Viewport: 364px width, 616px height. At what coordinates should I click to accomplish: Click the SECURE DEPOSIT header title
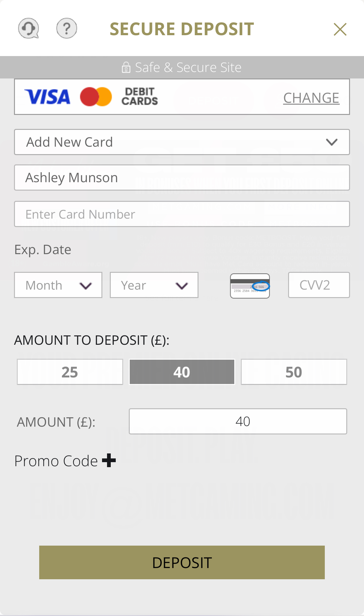click(x=181, y=29)
